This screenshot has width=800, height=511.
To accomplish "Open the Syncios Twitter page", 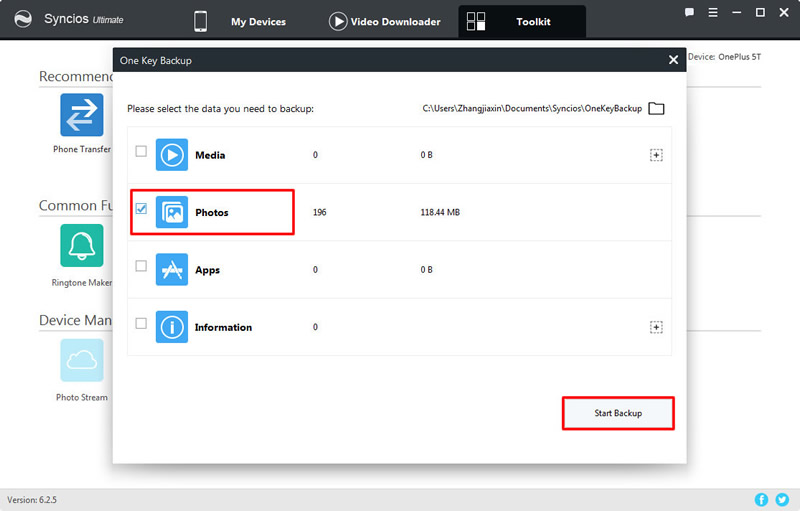I will tap(782, 500).
